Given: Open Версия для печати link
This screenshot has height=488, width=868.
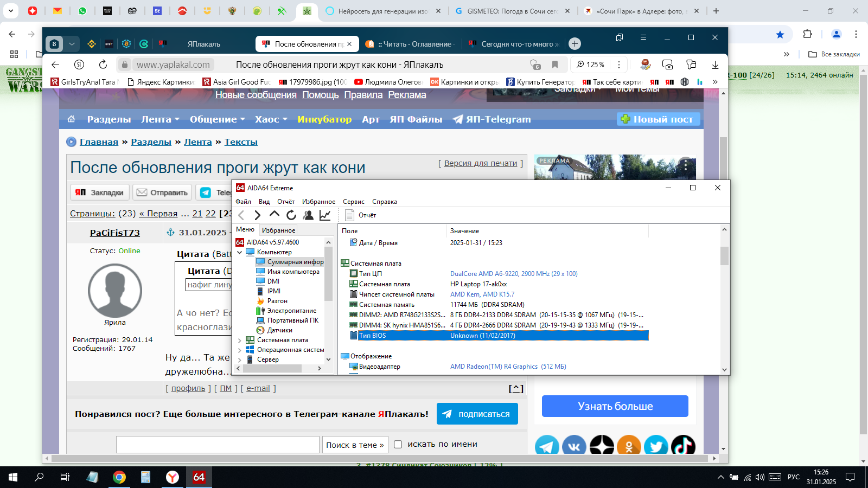Looking at the screenshot, I should [481, 163].
